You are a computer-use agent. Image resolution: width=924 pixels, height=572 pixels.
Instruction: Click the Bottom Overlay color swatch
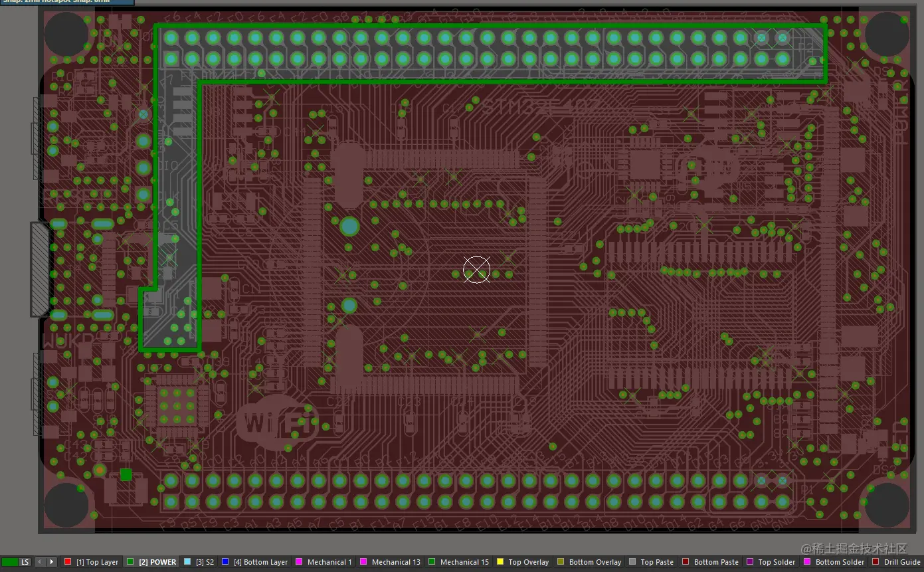pyautogui.click(x=561, y=562)
